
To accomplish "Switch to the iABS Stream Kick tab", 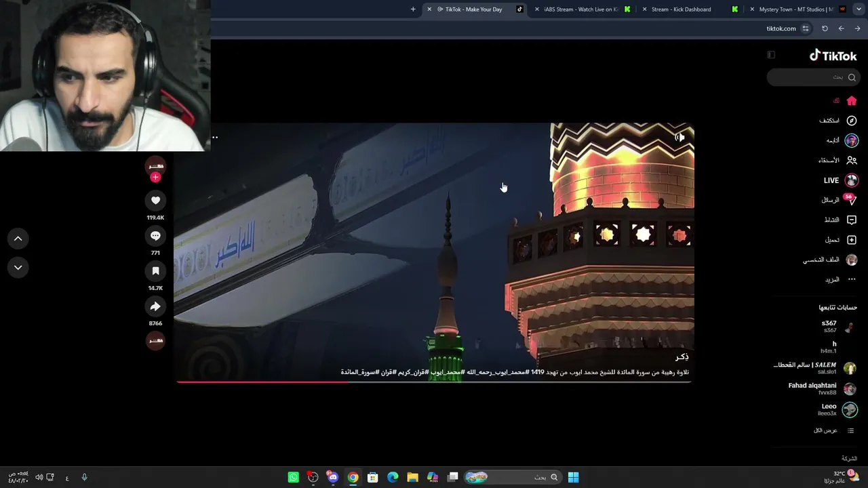I will [582, 9].
